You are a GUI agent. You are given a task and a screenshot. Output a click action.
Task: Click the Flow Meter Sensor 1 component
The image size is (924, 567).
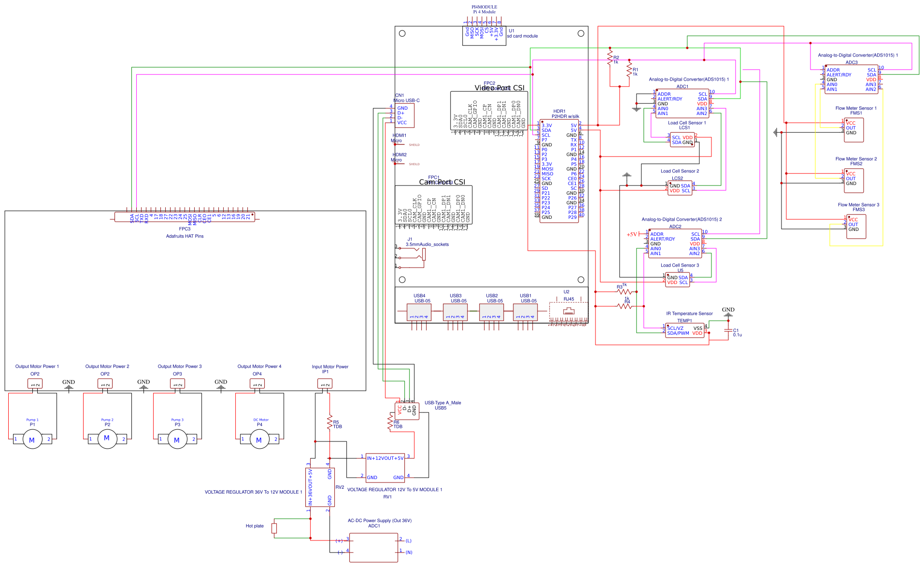[x=853, y=130]
